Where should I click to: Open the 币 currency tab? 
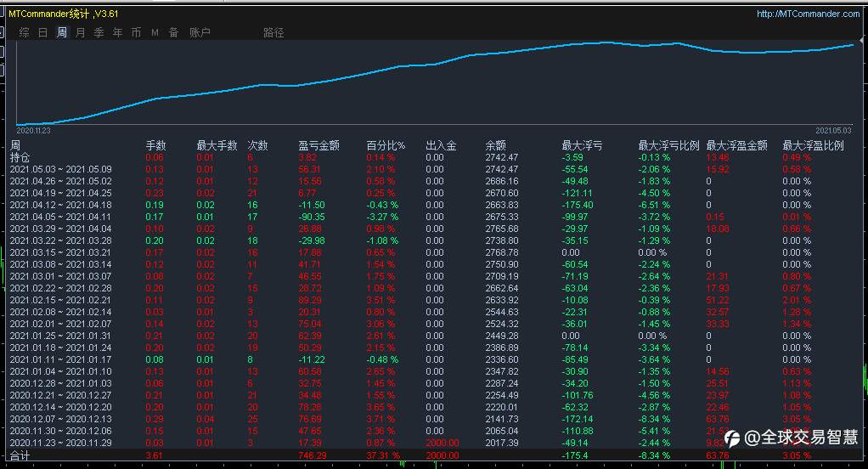point(136,32)
